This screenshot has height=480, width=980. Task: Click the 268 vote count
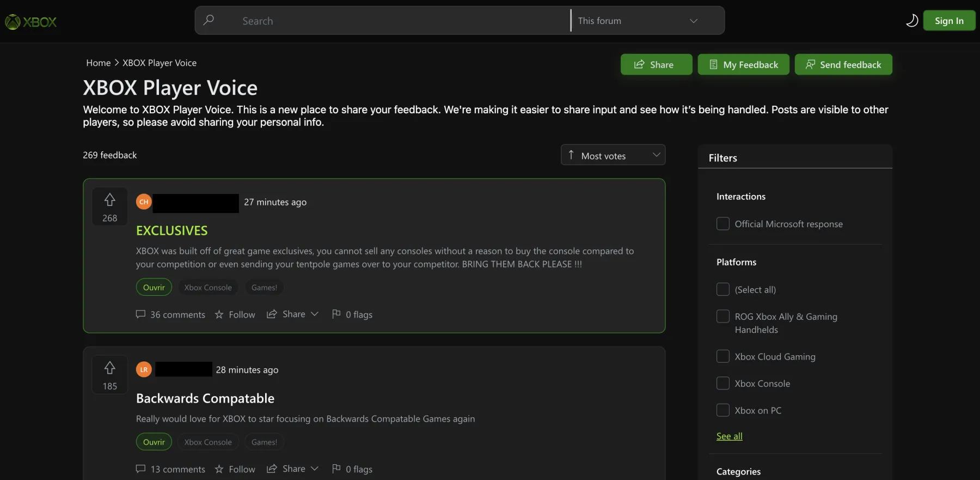(x=110, y=218)
